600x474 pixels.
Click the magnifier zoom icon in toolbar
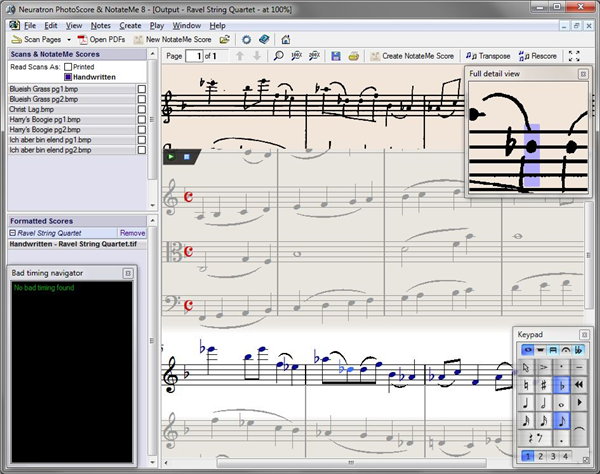278,56
